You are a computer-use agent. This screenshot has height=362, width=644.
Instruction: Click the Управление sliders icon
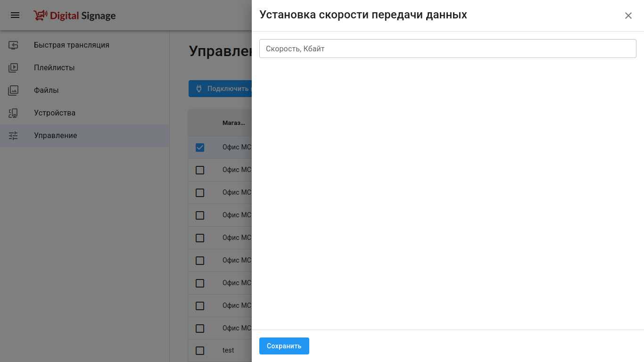click(x=13, y=136)
